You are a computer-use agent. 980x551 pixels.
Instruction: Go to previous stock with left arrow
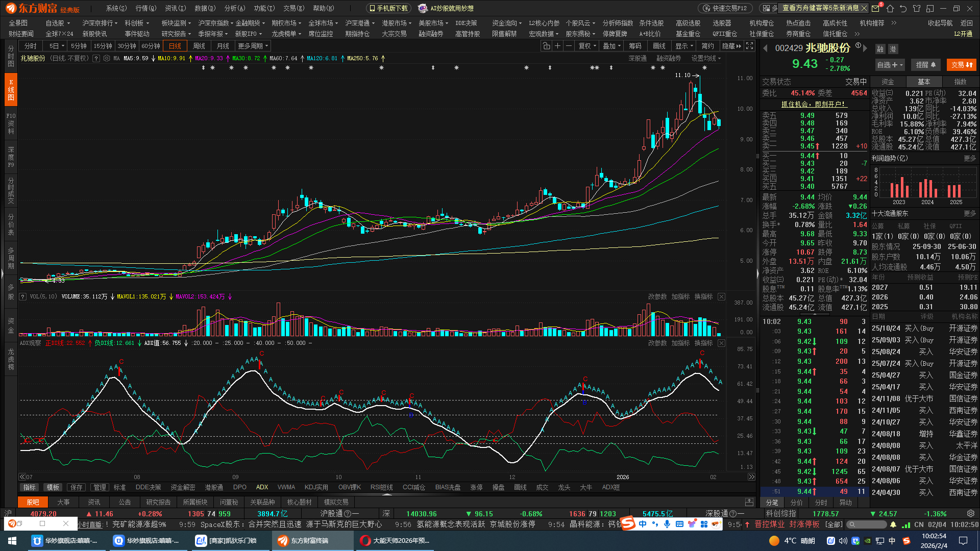click(765, 48)
